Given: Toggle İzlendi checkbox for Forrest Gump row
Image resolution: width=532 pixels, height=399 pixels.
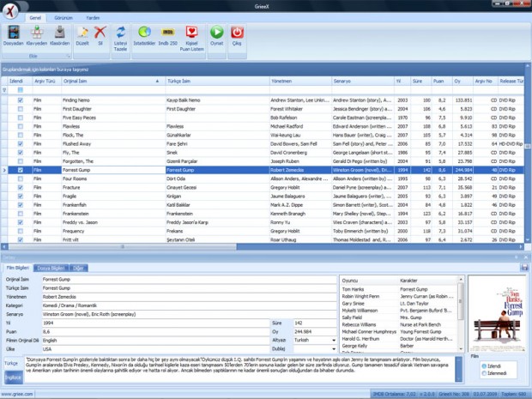Looking at the screenshot, I should 21,170.
